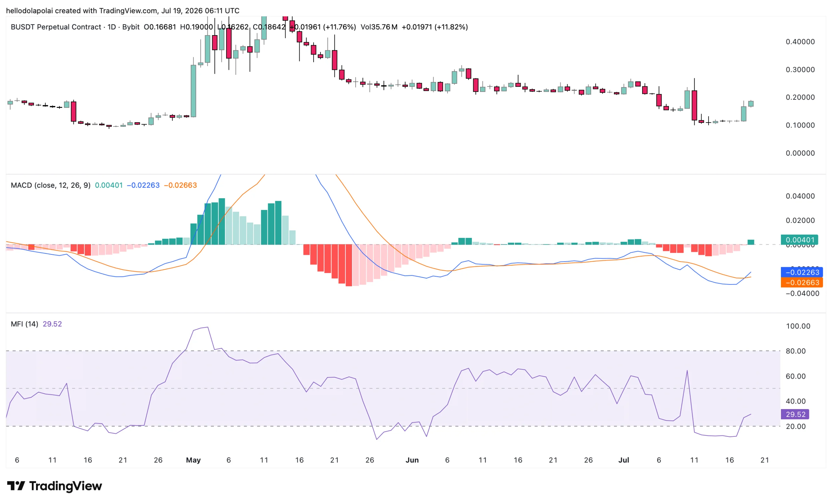This screenshot has width=832, height=504.
Task: Click the latest green MACD histogram bar
Action: (751, 242)
